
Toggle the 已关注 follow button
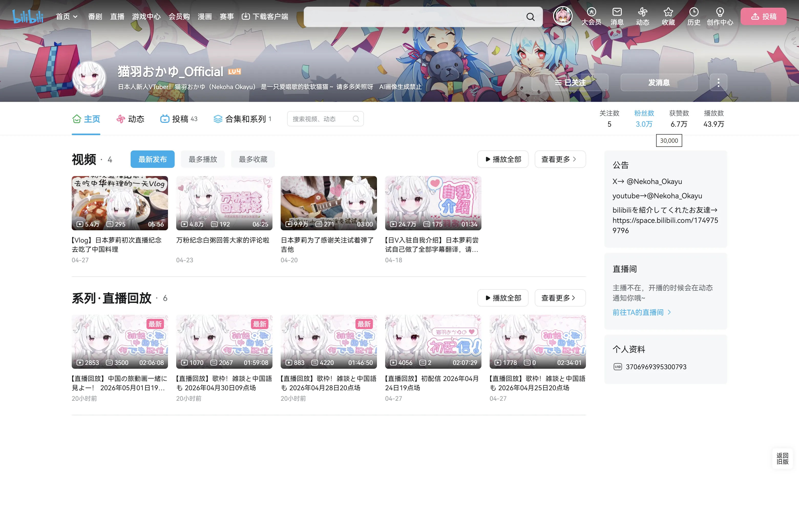pyautogui.click(x=570, y=82)
